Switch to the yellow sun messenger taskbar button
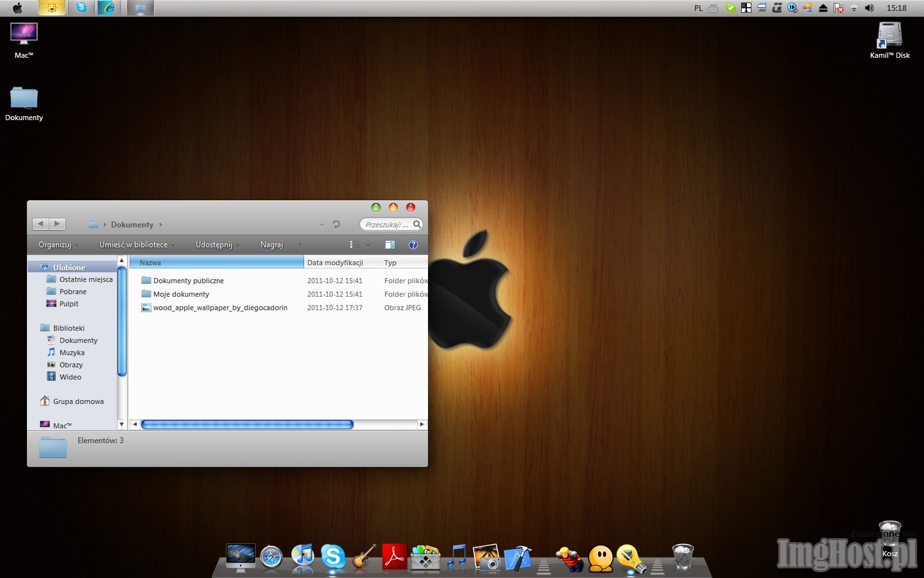924x578 pixels. click(x=51, y=8)
